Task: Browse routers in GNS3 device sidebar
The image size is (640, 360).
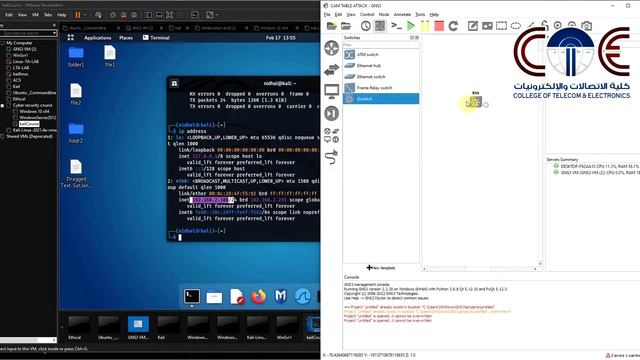Action: pos(331,48)
